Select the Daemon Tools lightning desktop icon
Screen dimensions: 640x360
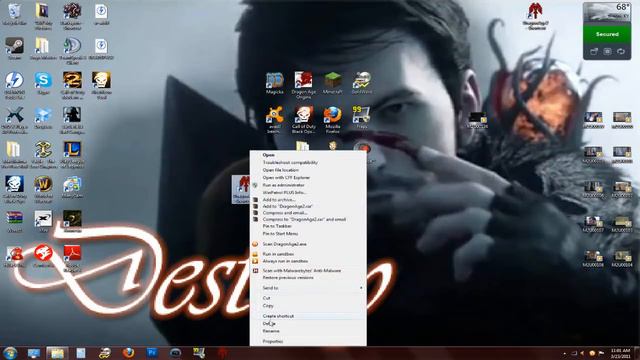tap(14, 85)
